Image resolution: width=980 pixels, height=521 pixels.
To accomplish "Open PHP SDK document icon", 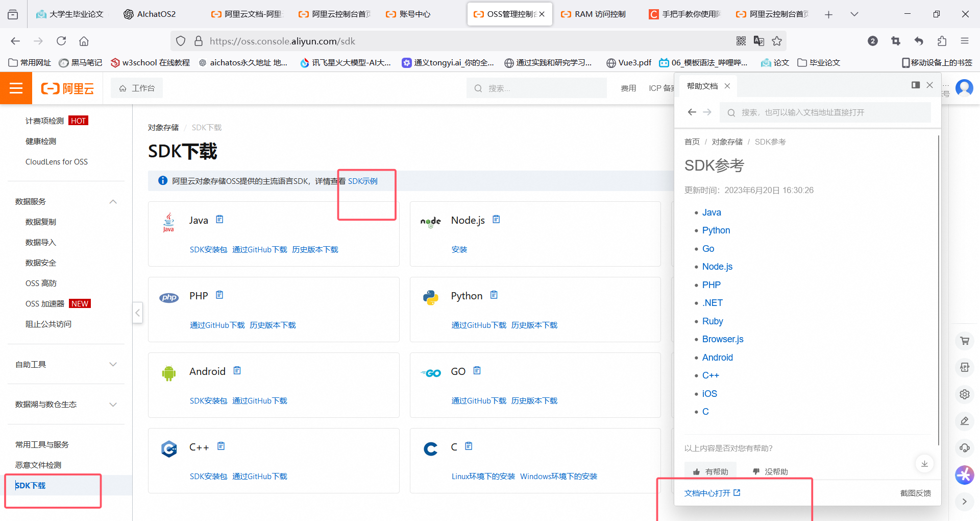I will click(x=219, y=295).
